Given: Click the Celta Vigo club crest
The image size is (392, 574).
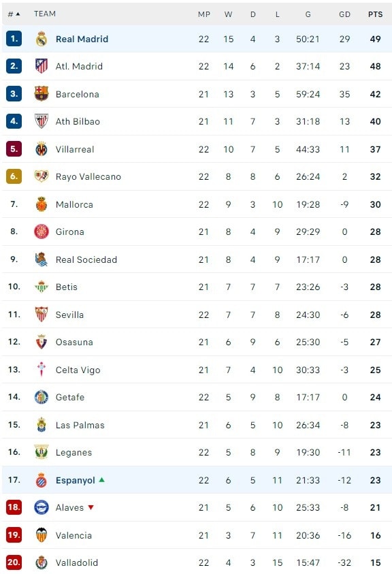Looking at the screenshot, I should (x=42, y=369).
